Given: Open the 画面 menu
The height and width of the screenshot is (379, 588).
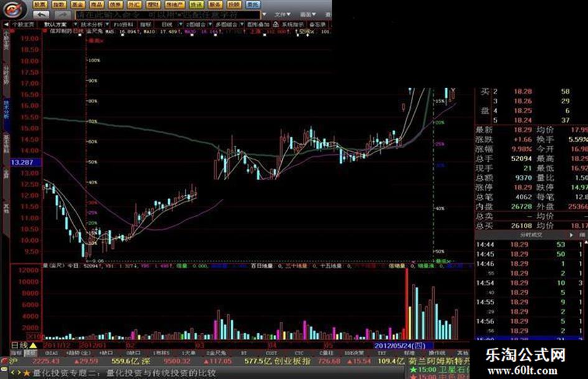Looking at the screenshot, I should (x=308, y=15).
